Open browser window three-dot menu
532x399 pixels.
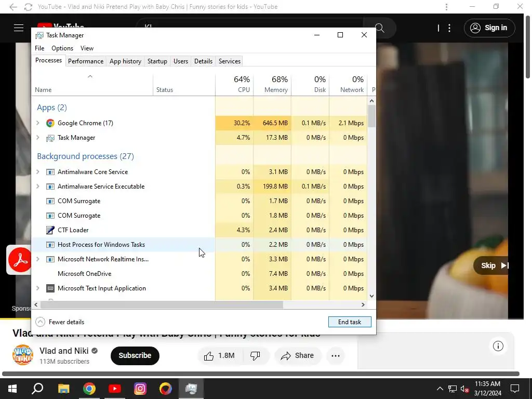pyautogui.click(x=446, y=7)
